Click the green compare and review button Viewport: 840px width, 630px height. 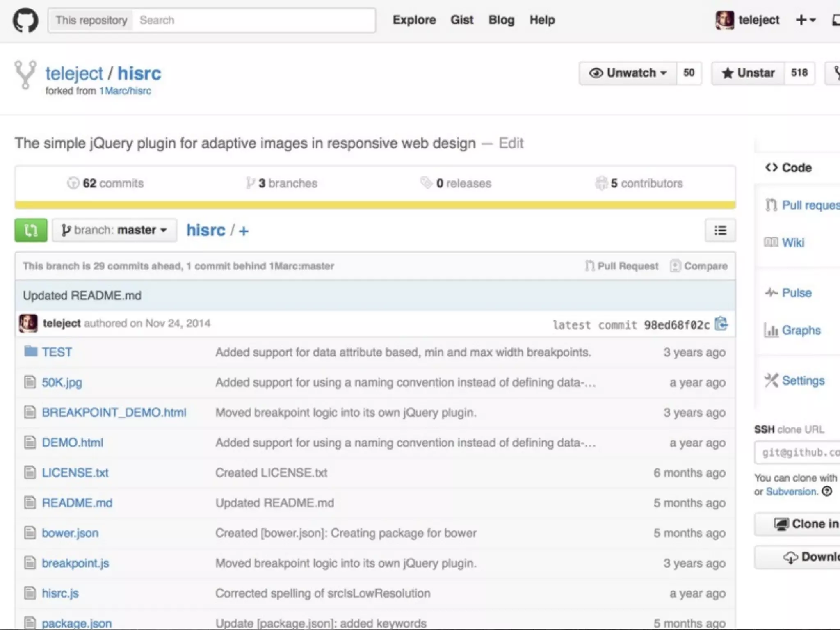(31, 230)
